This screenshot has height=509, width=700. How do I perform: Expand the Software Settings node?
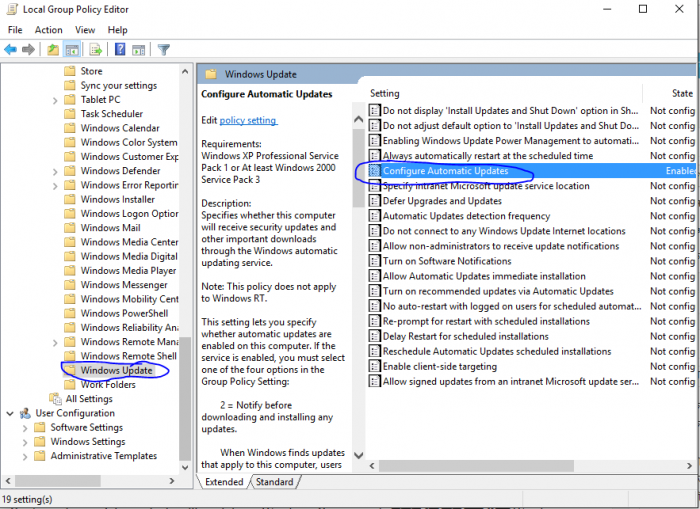tap(25, 428)
